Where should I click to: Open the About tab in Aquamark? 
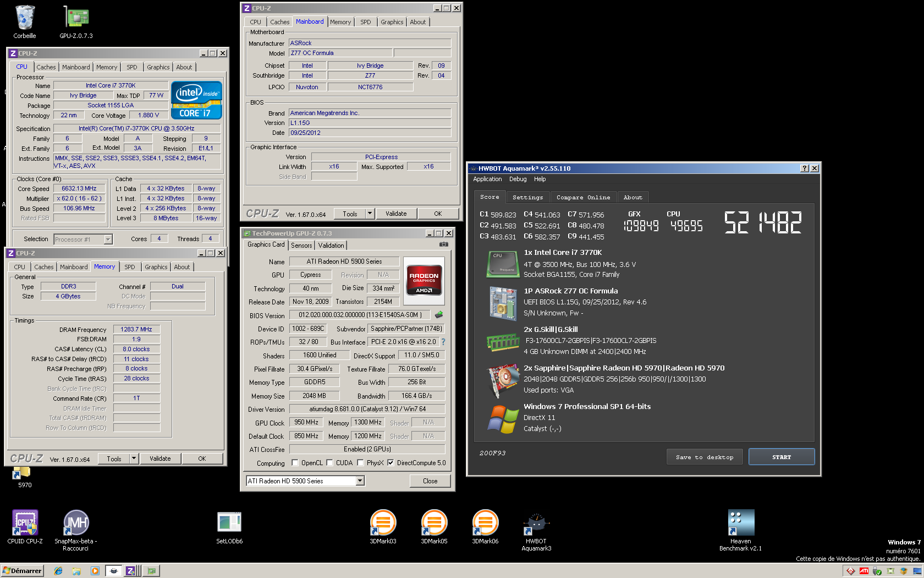tap(632, 197)
